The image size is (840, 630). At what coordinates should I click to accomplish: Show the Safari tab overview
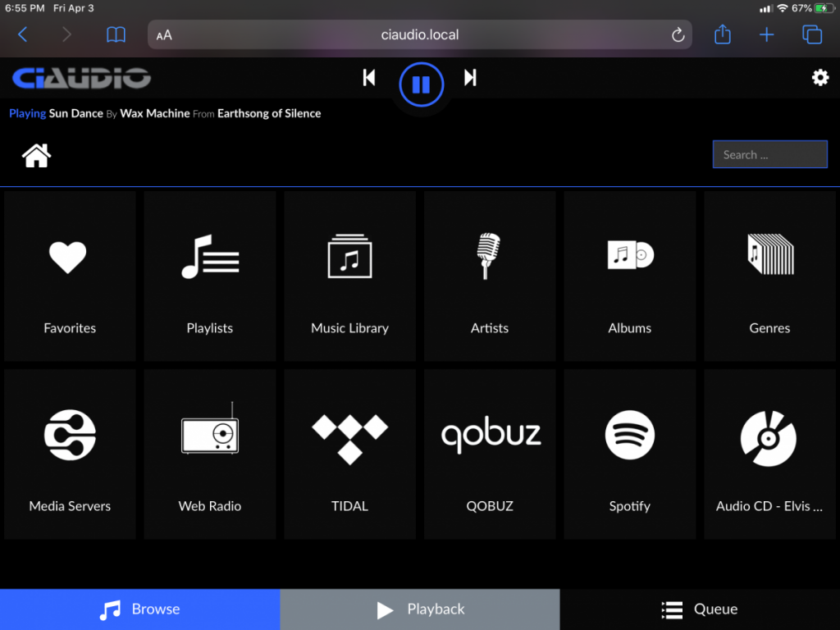[812, 34]
